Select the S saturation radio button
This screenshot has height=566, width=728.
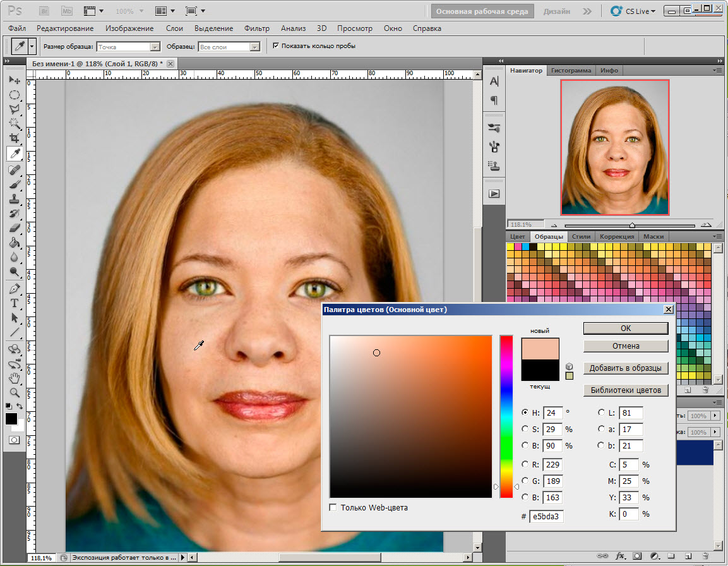click(525, 429)
